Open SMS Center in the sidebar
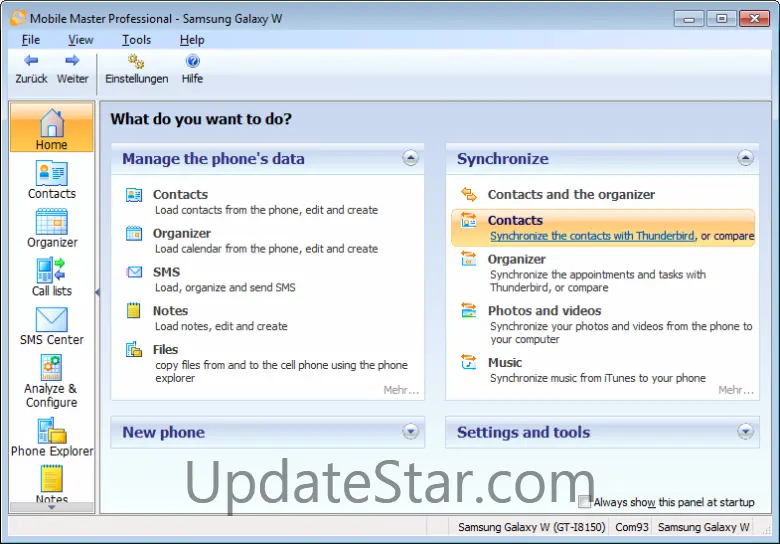 (x=52, y=326)
